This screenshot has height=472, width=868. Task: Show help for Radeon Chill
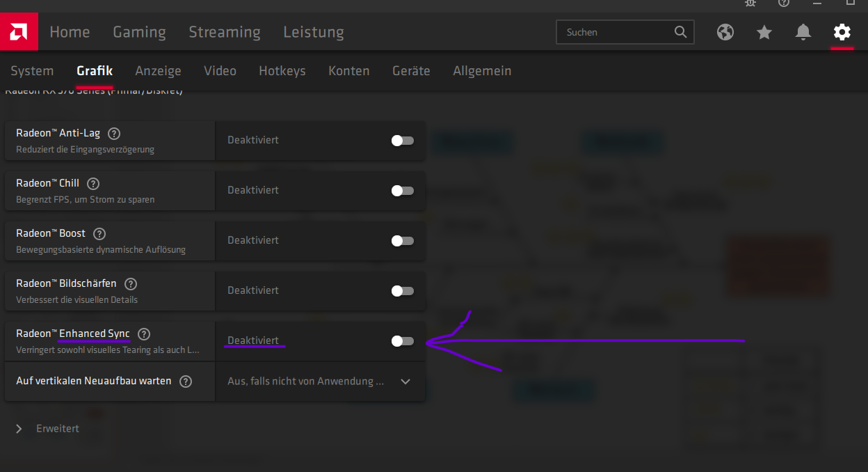point(93,183)
